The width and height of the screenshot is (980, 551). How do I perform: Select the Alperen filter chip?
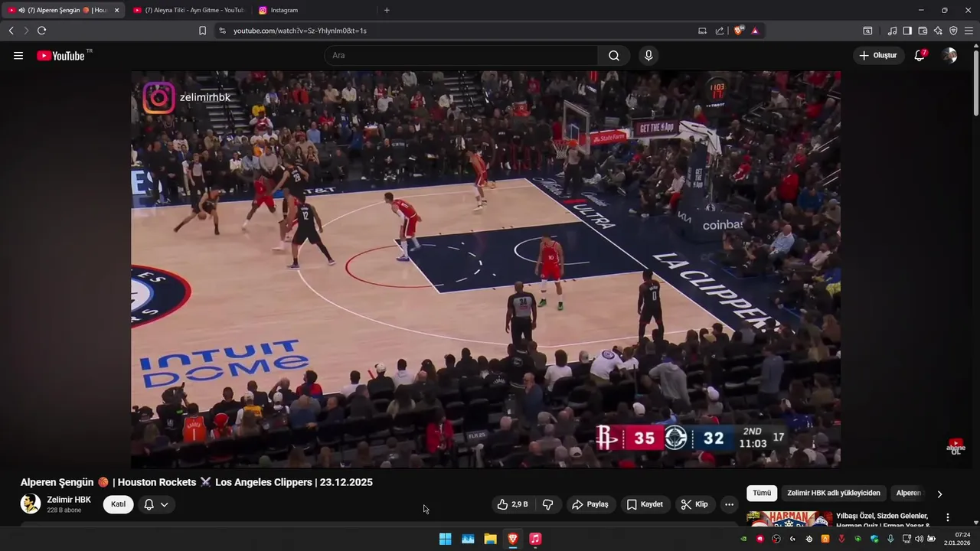coord(909,494)
